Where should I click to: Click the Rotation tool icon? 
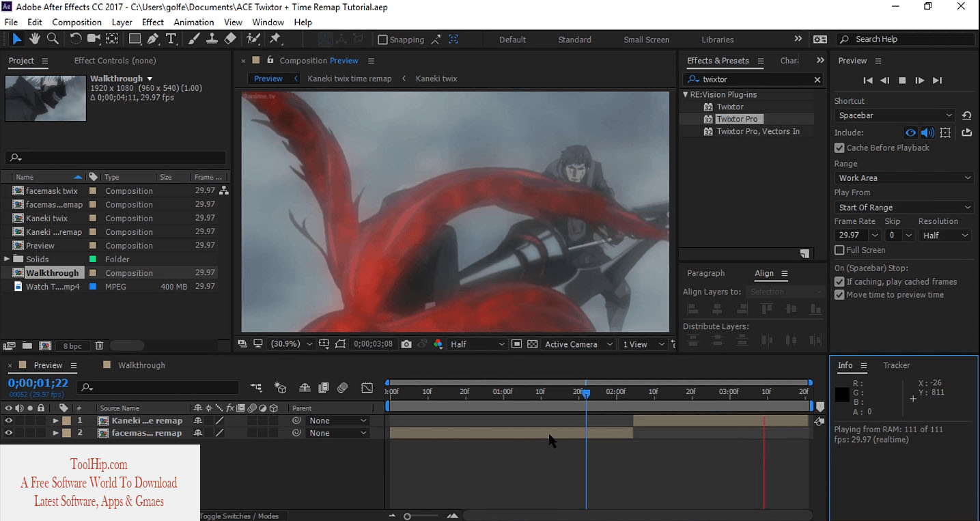(x=75, y=39)
